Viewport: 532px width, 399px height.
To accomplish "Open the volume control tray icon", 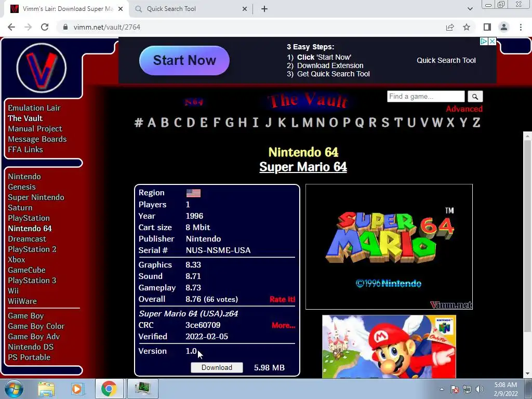I will tap(480, 389).
